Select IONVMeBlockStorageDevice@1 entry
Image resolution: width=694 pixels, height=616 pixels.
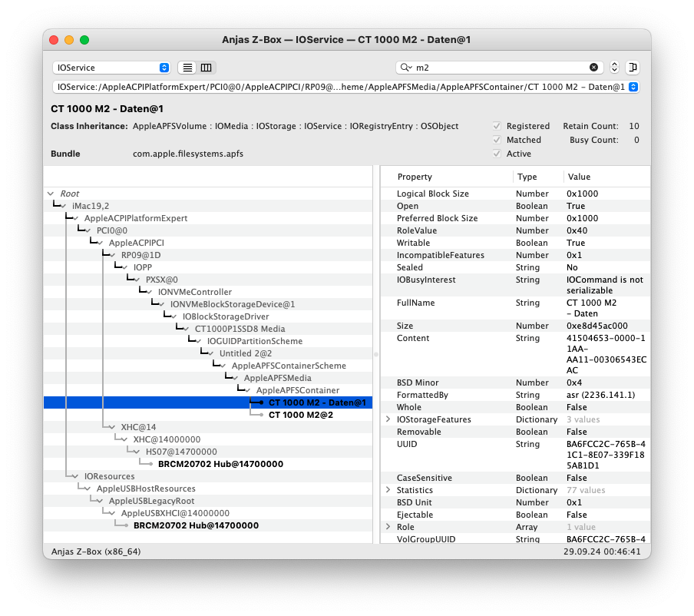point(233,304)
